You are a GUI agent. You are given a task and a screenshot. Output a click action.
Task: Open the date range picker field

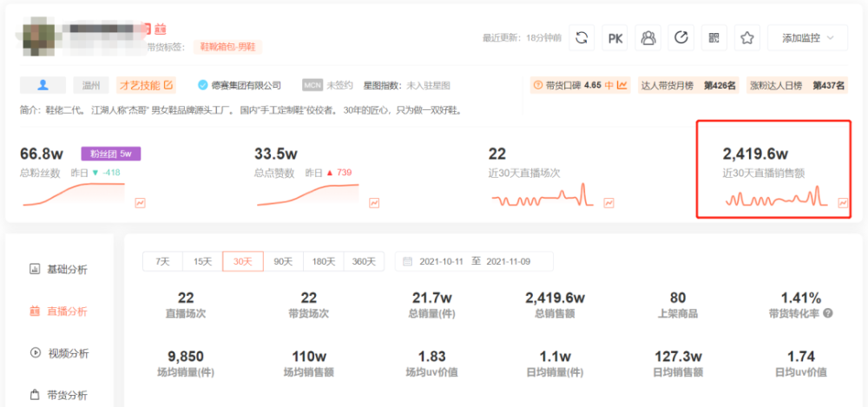[474, 261]
